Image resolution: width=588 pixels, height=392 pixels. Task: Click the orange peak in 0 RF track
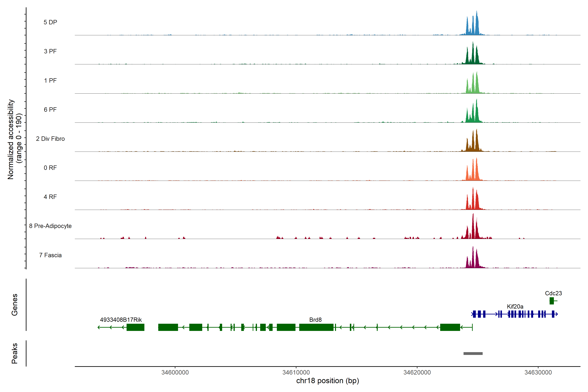tap(476, 171)
